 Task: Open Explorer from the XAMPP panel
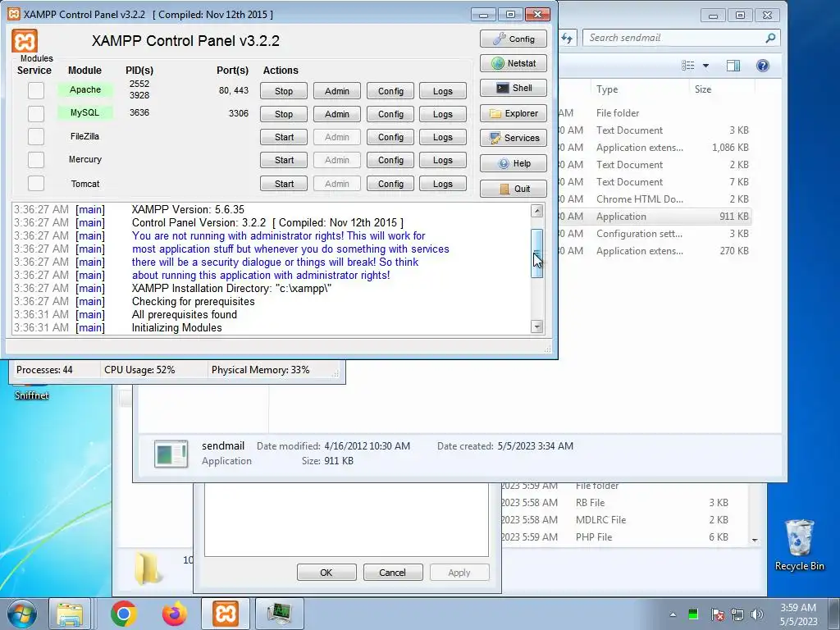[514, 113]
